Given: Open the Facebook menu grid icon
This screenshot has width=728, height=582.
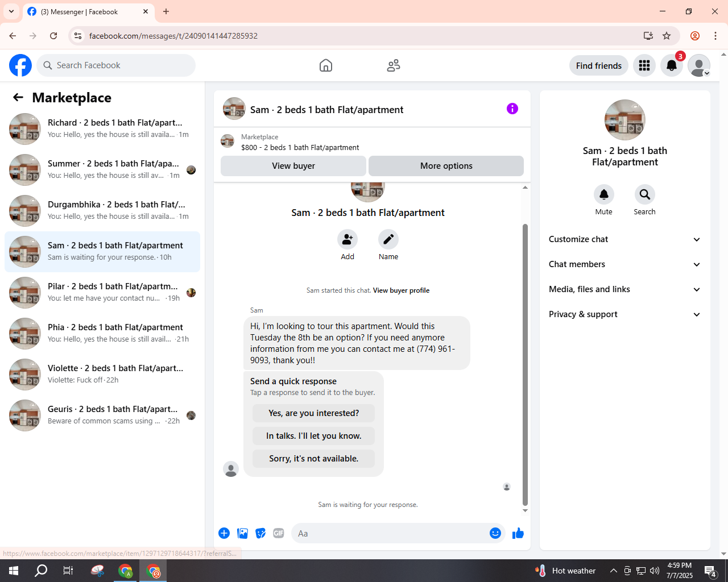Looking at the screenshot, I should tap(644, 65).
